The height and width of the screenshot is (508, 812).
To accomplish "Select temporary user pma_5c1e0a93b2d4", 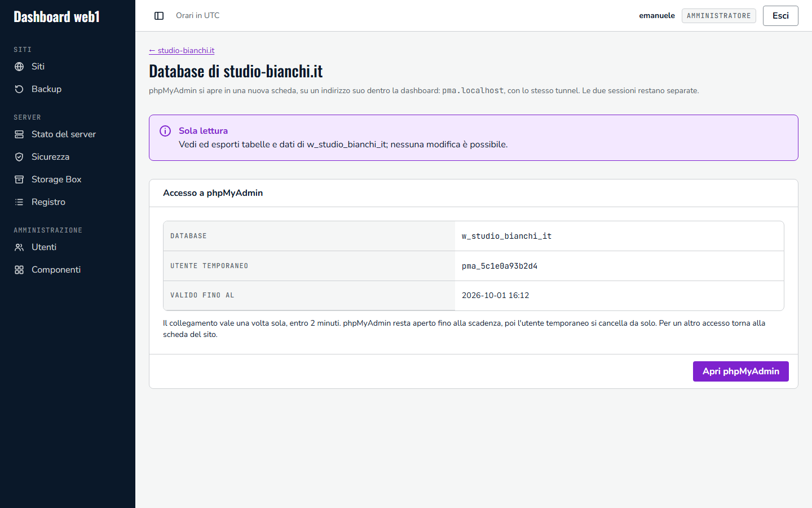I will click(500, 266).
